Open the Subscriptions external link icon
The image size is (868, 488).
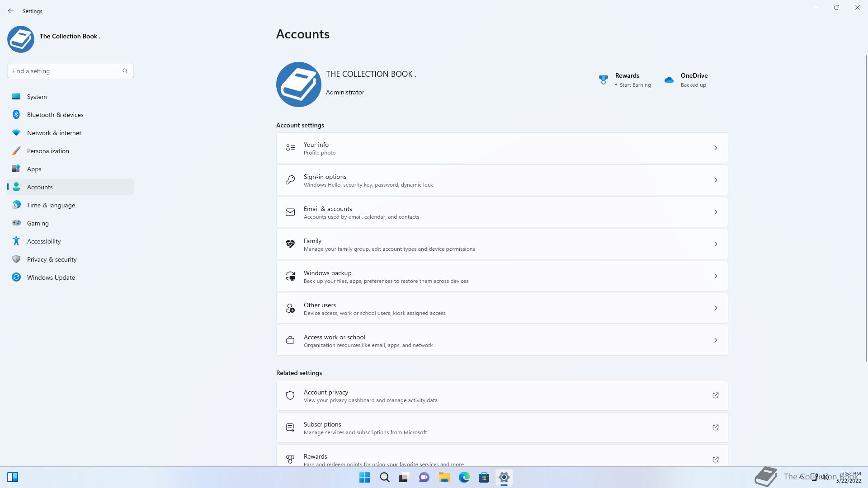(x=716, y=427)
